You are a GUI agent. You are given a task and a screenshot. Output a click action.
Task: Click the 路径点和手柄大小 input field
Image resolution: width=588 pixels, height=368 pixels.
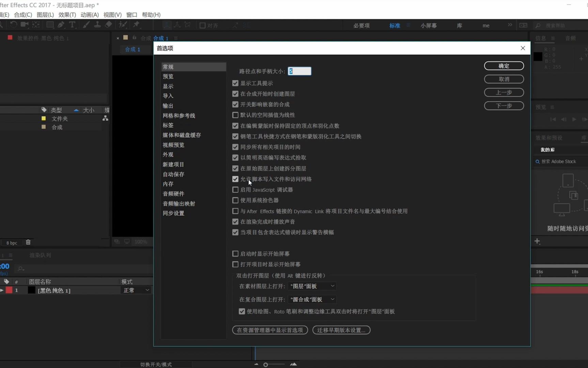(299, 71)
